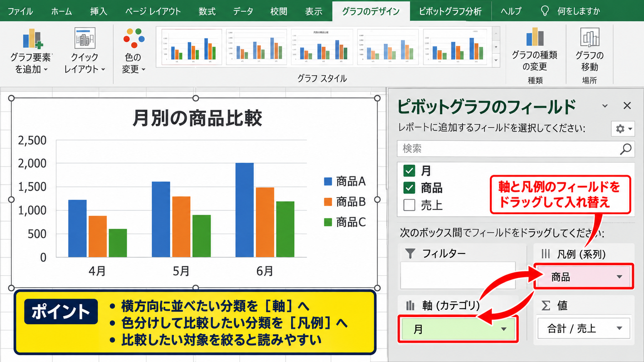Open the 月 dropdown in 軸 (カテゴリ) box

(x=503, y=329)
